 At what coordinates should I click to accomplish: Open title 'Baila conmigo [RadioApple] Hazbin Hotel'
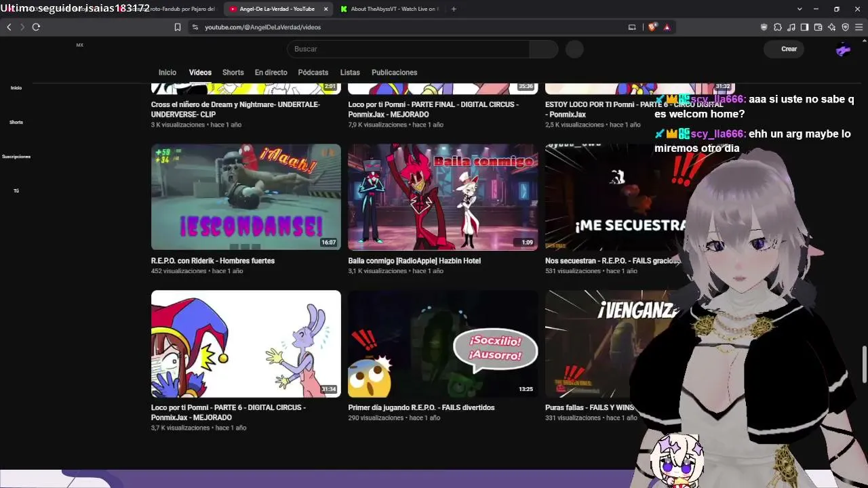[x=414, y=261]
